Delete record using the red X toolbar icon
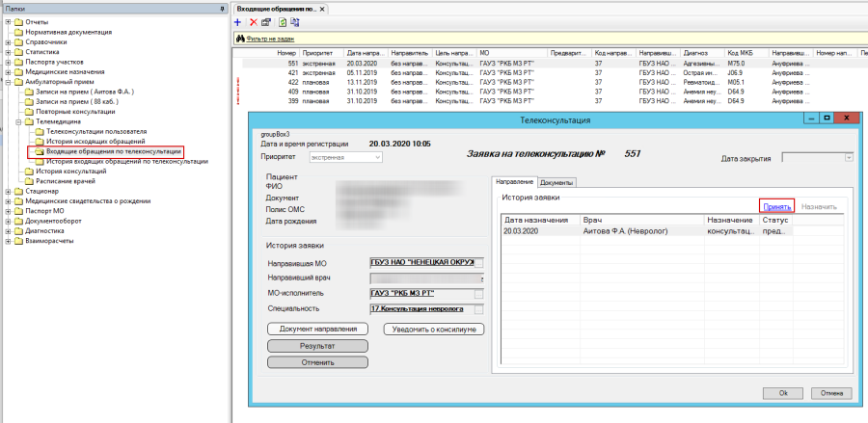Viewport: 868px width, 423px height. 254,23
